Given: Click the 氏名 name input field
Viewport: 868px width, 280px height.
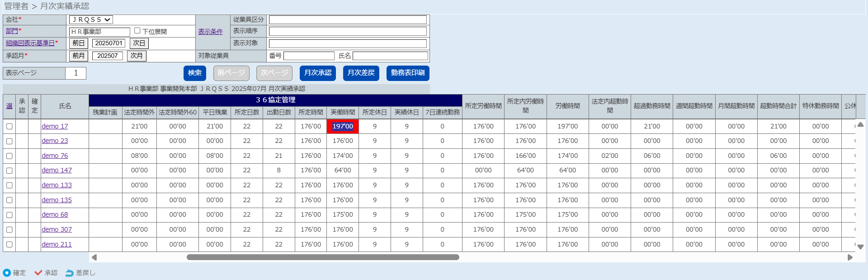Looking at the screenshot, I should (390, 56).
